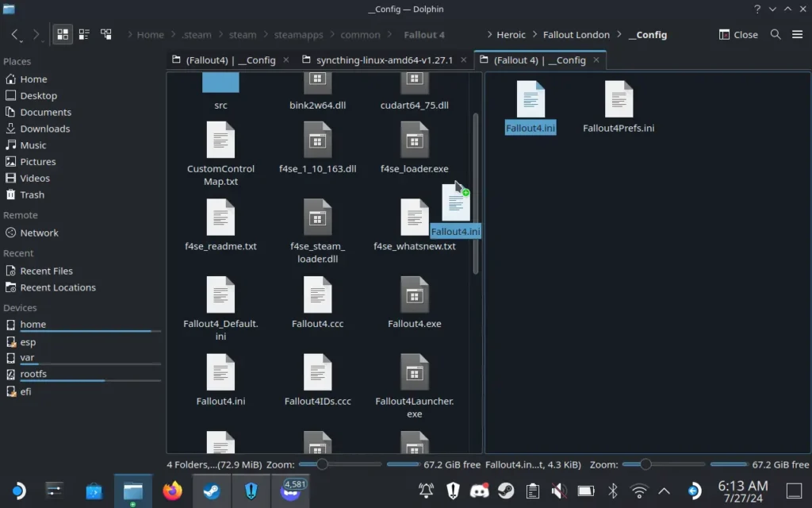Select CustomControlMap.txt file
812x508 pixels.
coord(220,153)
